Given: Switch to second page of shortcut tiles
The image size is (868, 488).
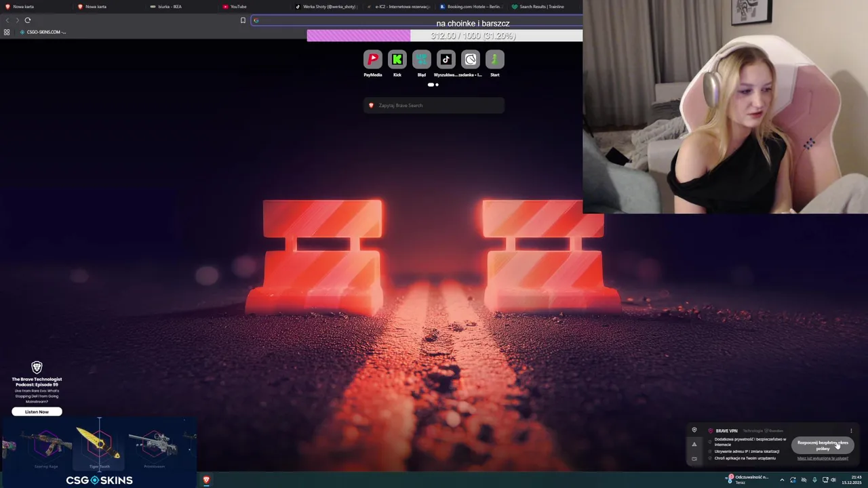Looking at the screenshot, I should (437, 85).
